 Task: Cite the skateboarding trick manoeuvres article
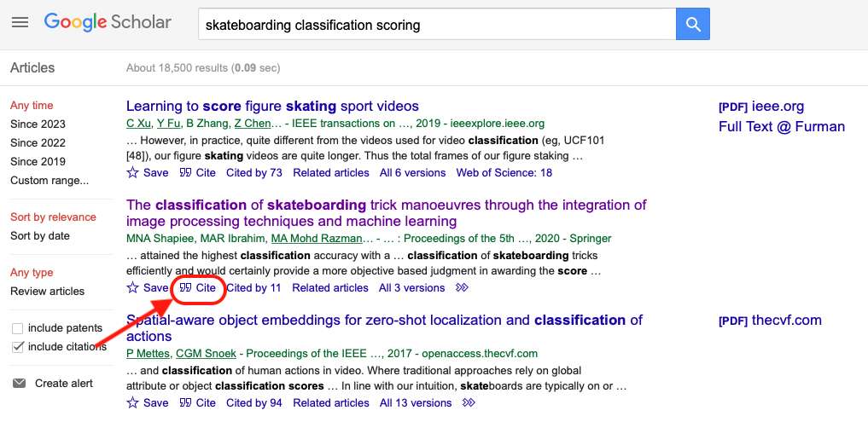tap(198, 288)
